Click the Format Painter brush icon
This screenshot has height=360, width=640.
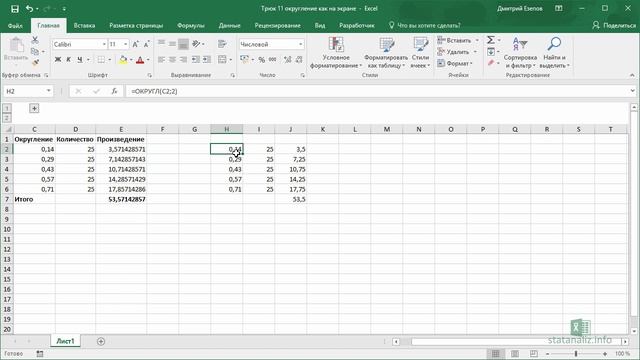[x=35, y=62]
